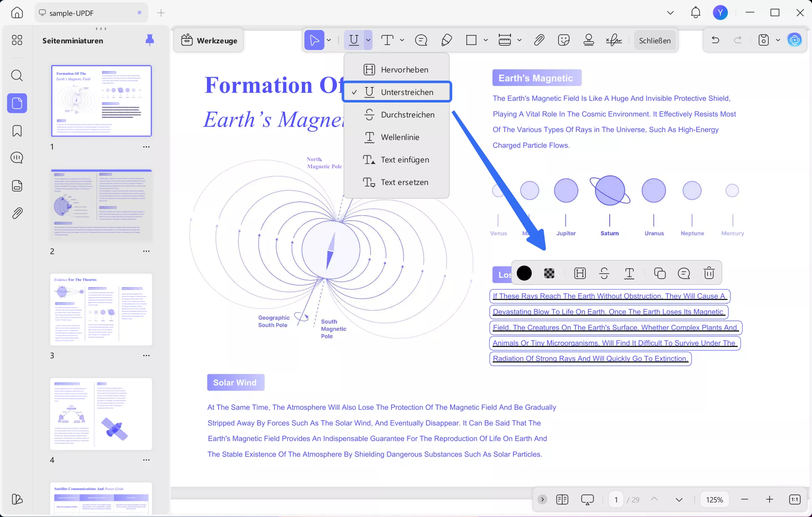Copy underlined text via copy icon

point(660,273)
